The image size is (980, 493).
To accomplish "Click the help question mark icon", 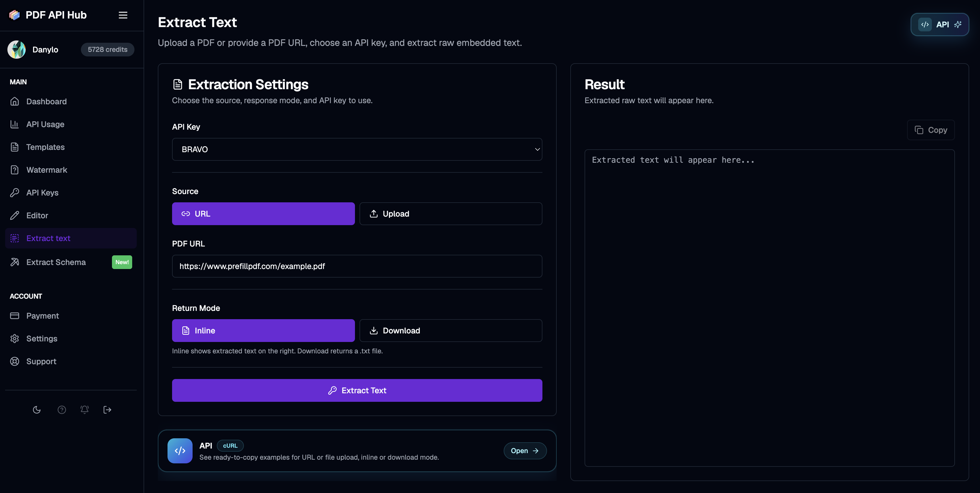I will point(62,410).
